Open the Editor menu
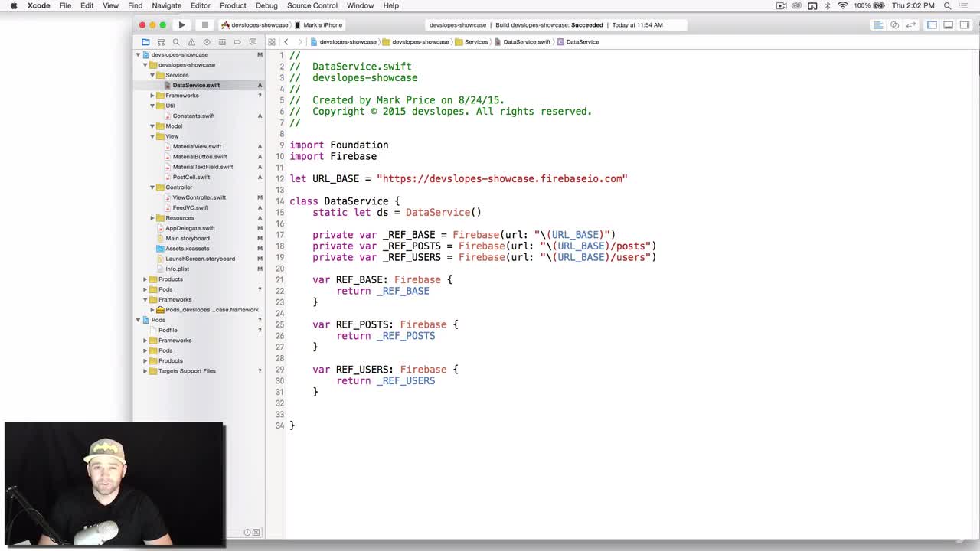 pyautogui.click(x=201, y=5)
